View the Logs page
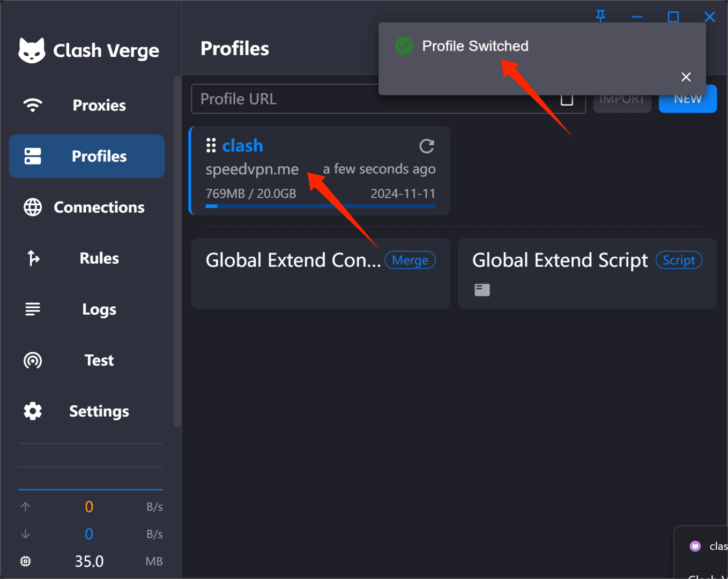This screenshot has width=728, height=579. click(87, 309)
